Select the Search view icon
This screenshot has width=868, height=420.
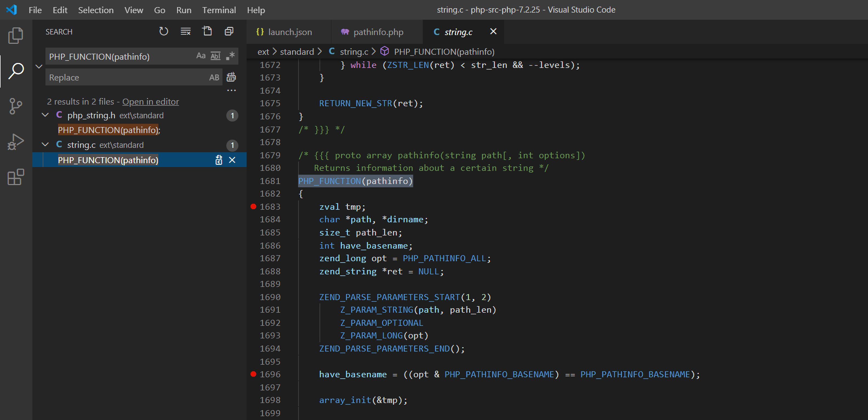[x=16, y=71]
